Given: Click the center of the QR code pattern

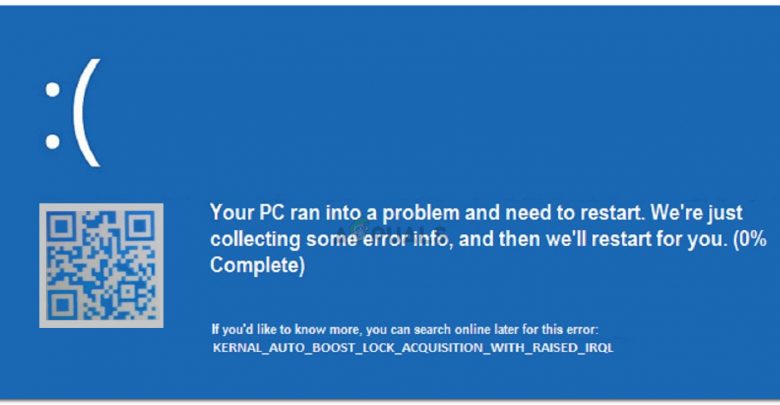Looking at the screenshot, I should [101, 265].
